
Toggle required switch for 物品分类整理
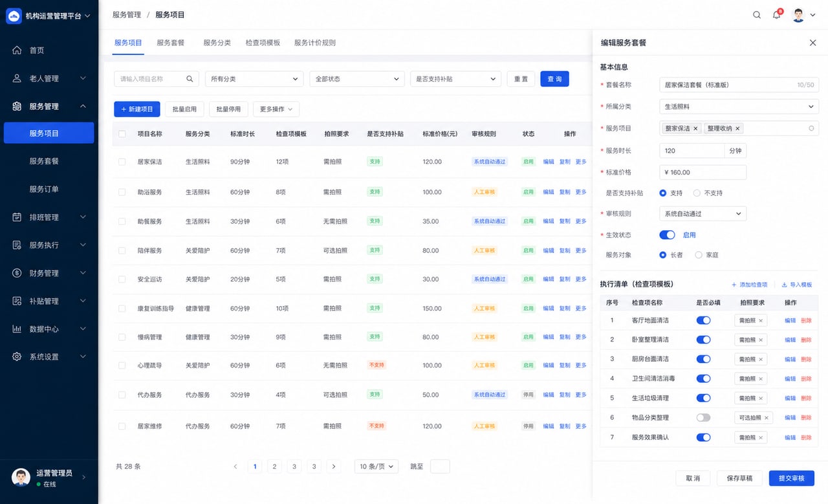pos(703,418)
